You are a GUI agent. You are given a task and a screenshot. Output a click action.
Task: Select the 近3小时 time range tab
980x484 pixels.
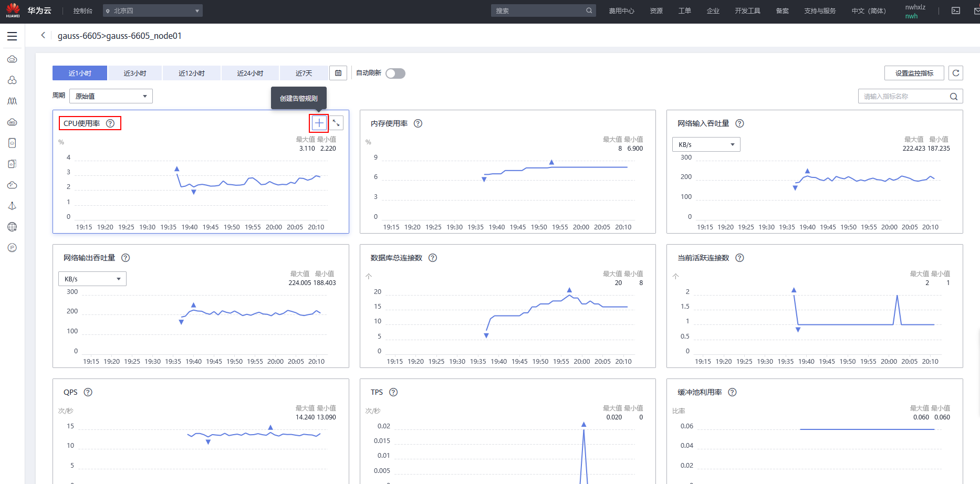(x=135, y=73)
